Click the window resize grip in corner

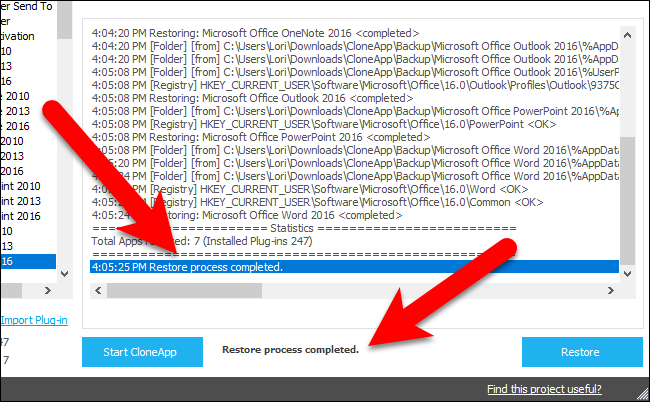point(643,392)
